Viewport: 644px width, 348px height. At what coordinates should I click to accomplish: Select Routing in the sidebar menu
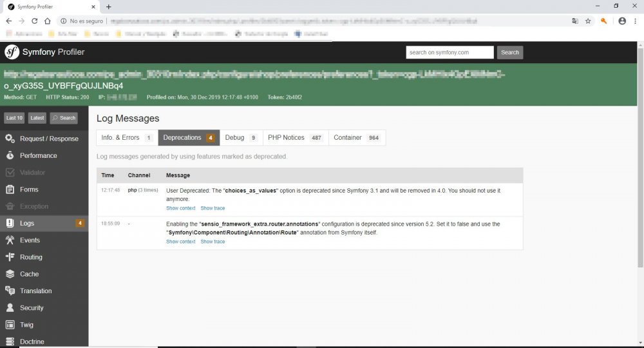point(31,257)
